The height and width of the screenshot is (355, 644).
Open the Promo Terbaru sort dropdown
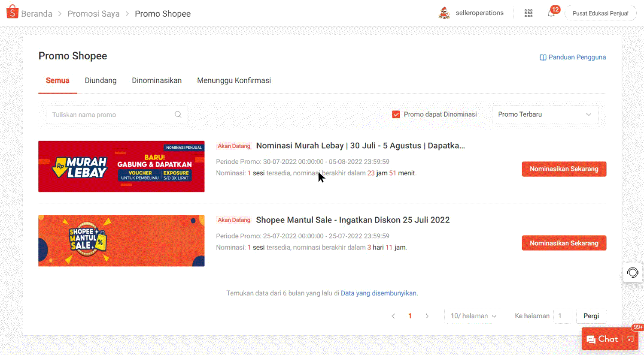click(545, 114)
